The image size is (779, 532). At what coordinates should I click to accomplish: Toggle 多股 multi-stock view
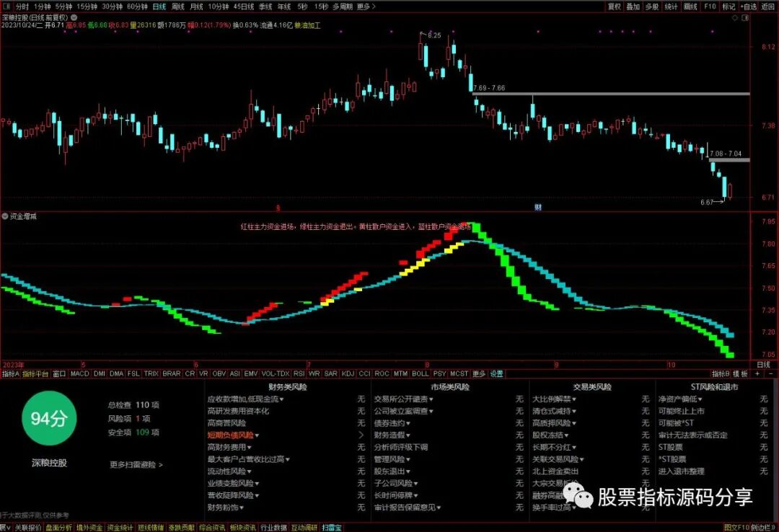tap(652, 6)
